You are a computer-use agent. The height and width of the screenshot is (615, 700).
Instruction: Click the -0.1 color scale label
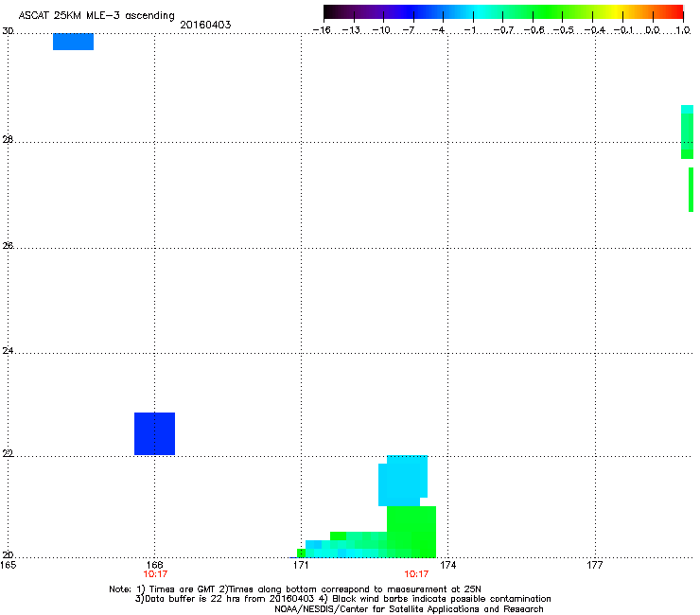tap(623, 30)
